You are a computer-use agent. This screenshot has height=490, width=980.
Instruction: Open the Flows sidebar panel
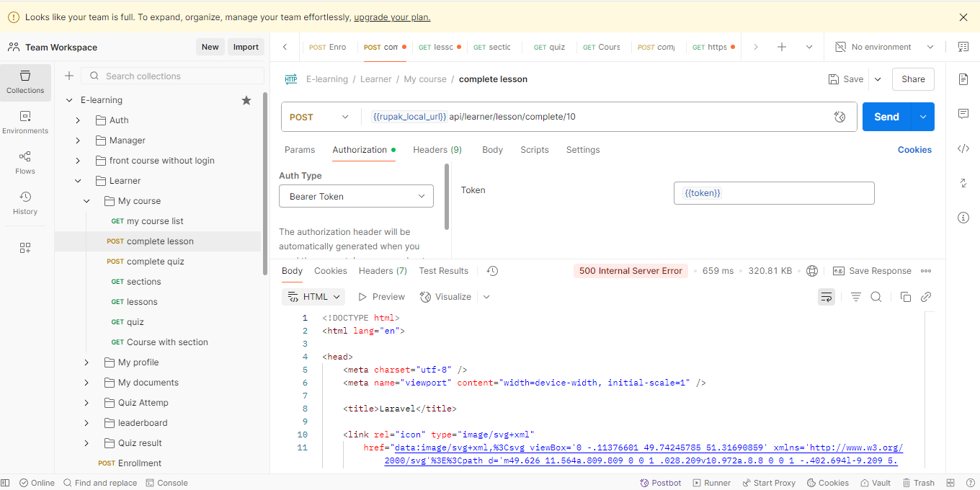click(25, 162)
